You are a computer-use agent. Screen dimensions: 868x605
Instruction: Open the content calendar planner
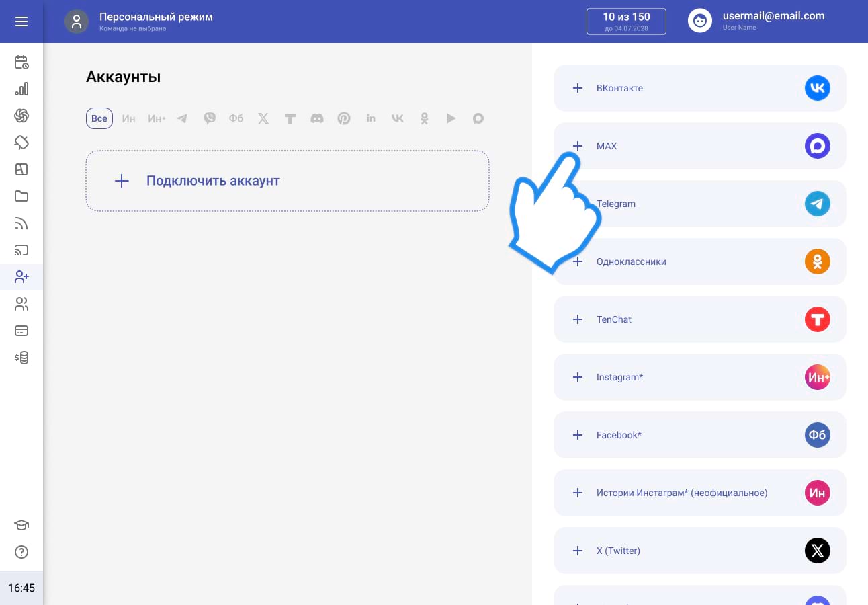21,62
